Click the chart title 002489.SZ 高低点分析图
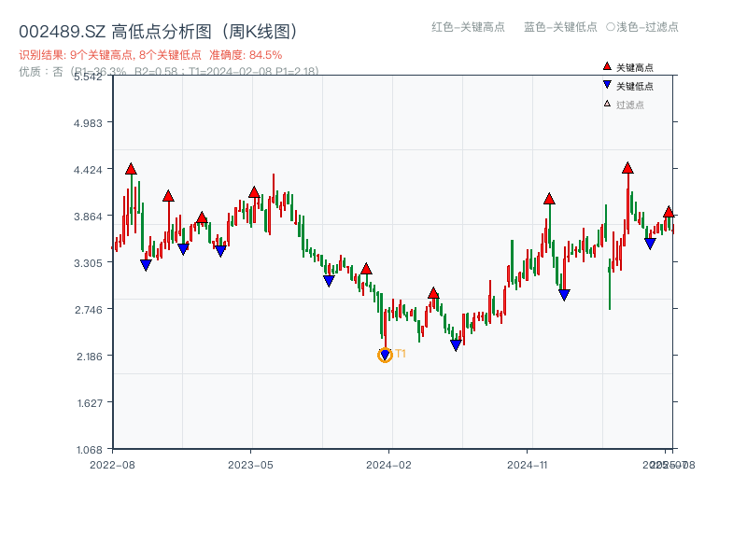This screenshot has width=747, height=560. tap(159, 32)
